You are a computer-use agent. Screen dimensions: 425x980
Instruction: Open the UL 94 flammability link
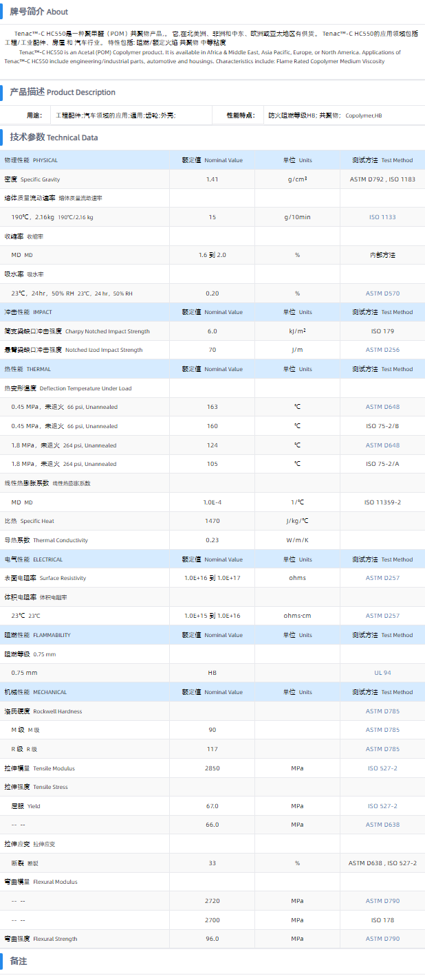[382, 673]
